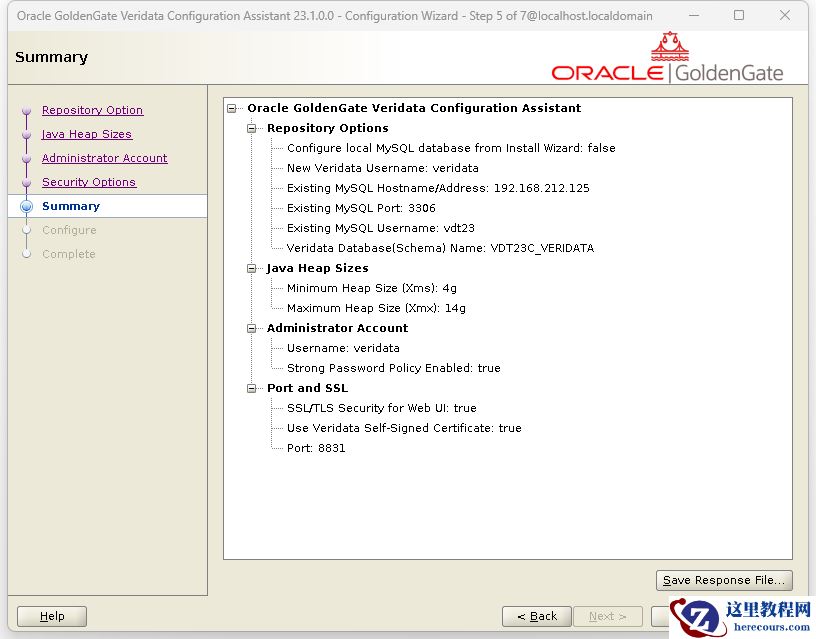The width and height of the screenshot is (816, 639).
Task: Click the Administrator Account step bullet icon
Action: tap(27, 158)
